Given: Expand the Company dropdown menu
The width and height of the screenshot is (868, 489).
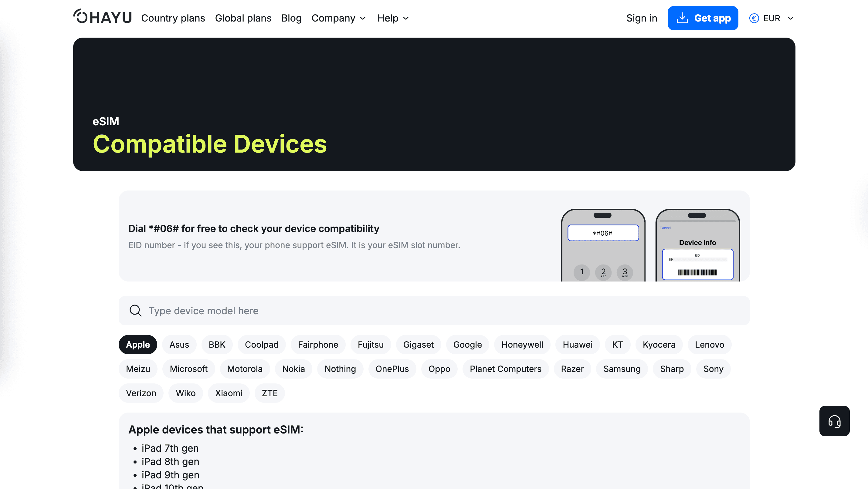Looking at the screenshot, I should pyautogui.click(x=339, y=18).
